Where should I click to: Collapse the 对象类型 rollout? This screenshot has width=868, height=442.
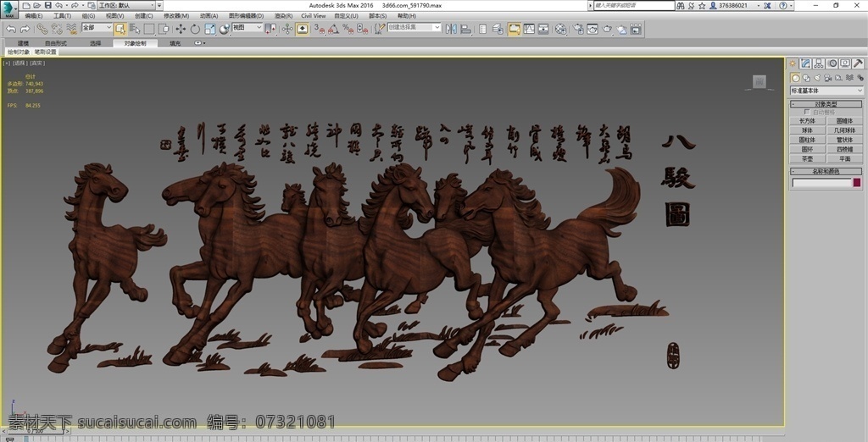(826, 104)
